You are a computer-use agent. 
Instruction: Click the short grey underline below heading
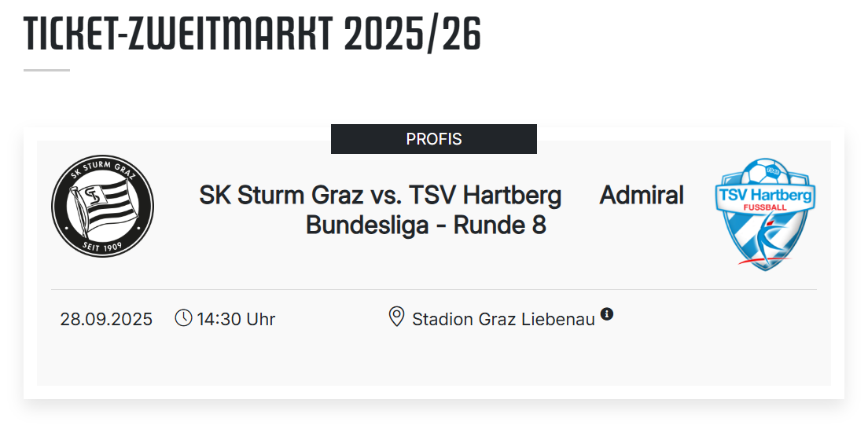click(46, 70)
